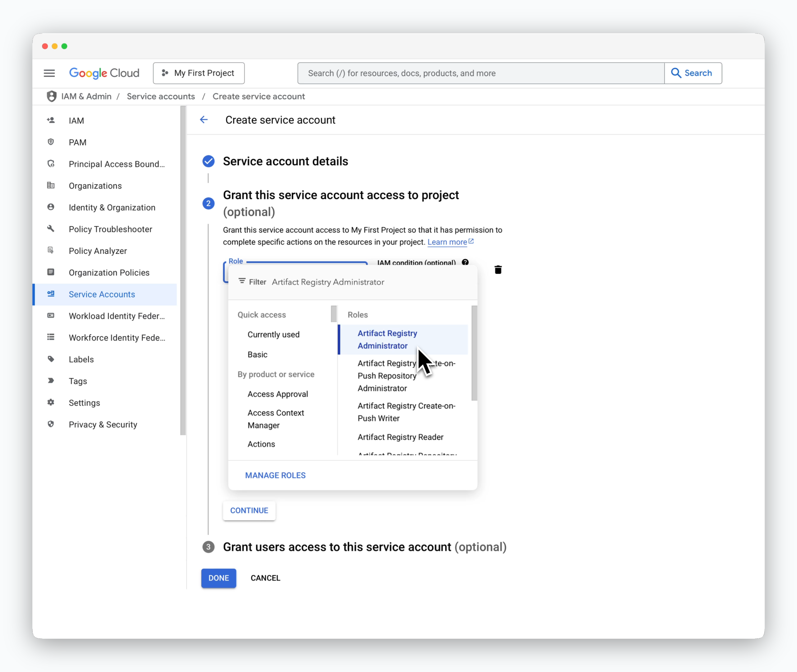The image size is (797, 672).
Task: Select Basic role category
Action: [258, 354]
